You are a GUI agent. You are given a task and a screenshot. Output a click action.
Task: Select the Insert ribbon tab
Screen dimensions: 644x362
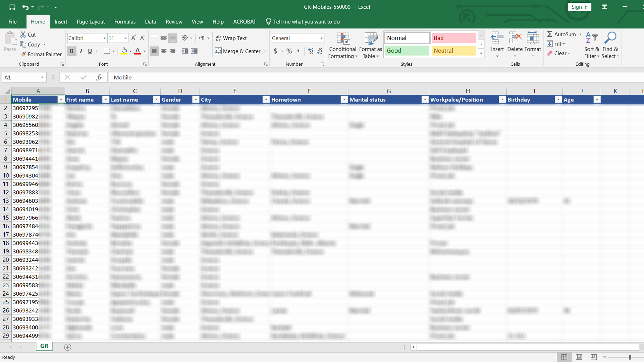click(x=61, y=21)
